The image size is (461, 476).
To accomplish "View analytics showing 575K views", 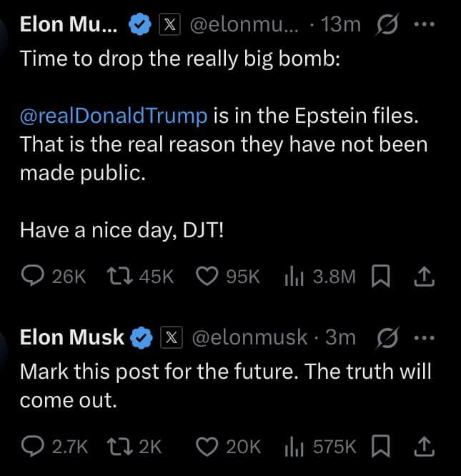I will click(294, 446).
